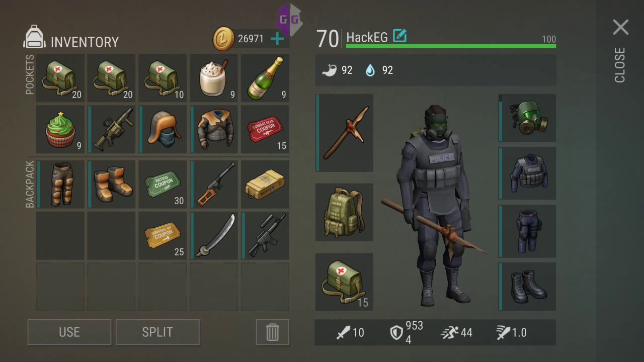Select the orange Survival Kit Coupon stack
Image resolution: width=644 pixels, height=362 pixels.
pos(163,236)
